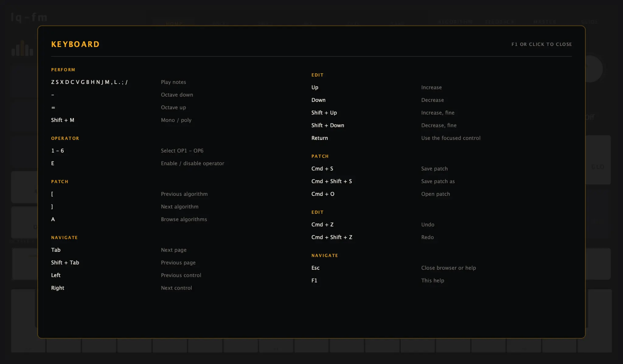Screen dimensions: 623x364
Task: Click the 'Browse algorithms' description
Action: pos(184,220)
